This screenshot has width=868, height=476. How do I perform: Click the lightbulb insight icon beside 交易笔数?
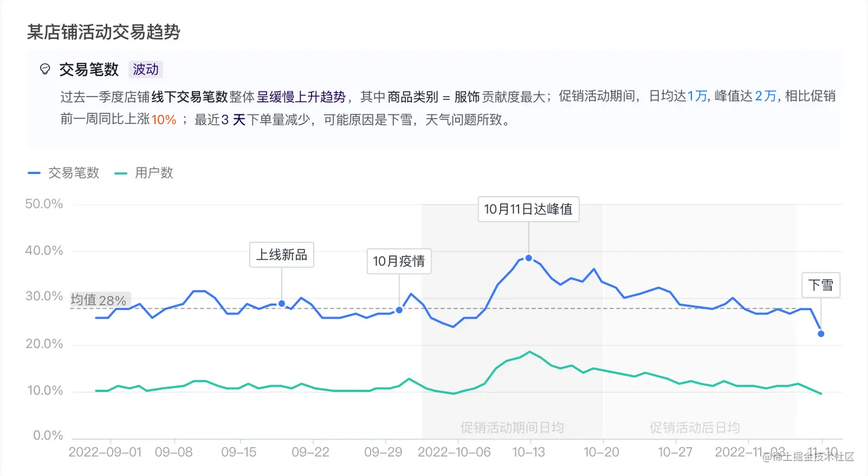(x=45, y=69)
